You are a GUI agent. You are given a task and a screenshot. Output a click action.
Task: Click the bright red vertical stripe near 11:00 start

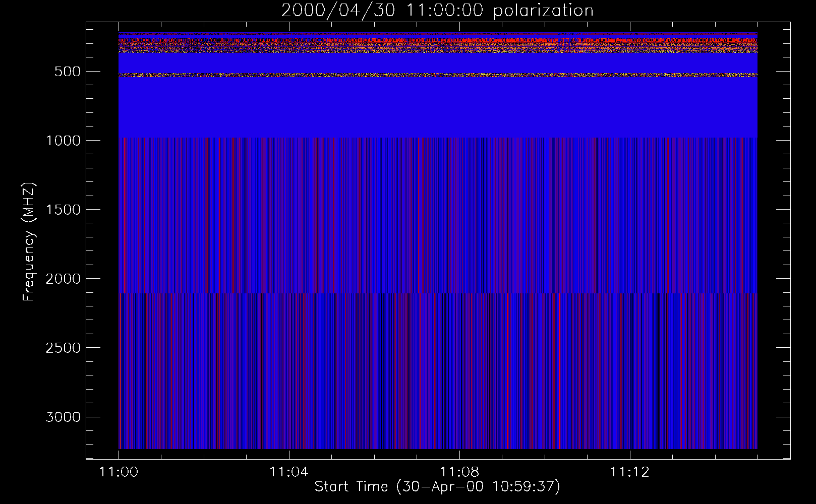point(124,217)
